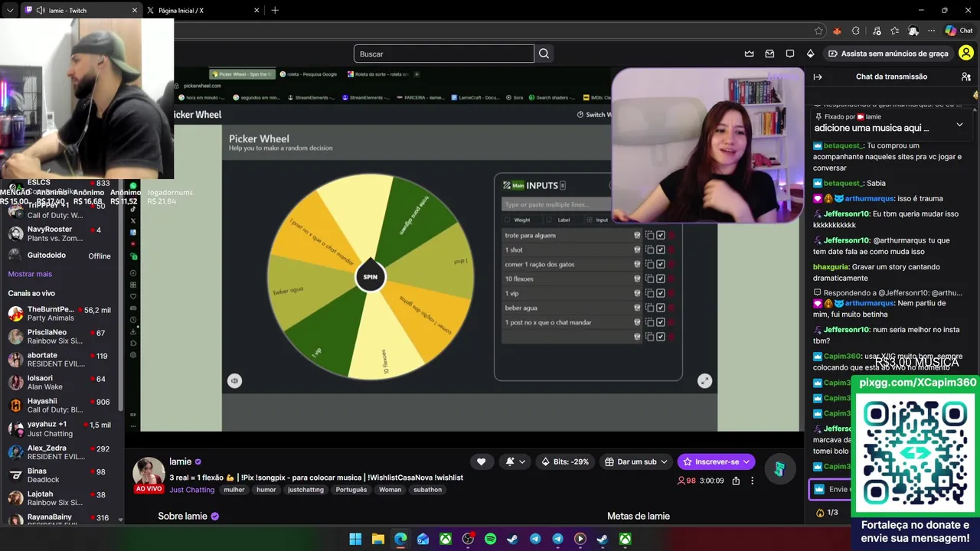Open browser extensions puzzle icon
The width and height of the screenshot is (980, 551).
(x=855, y=31)
